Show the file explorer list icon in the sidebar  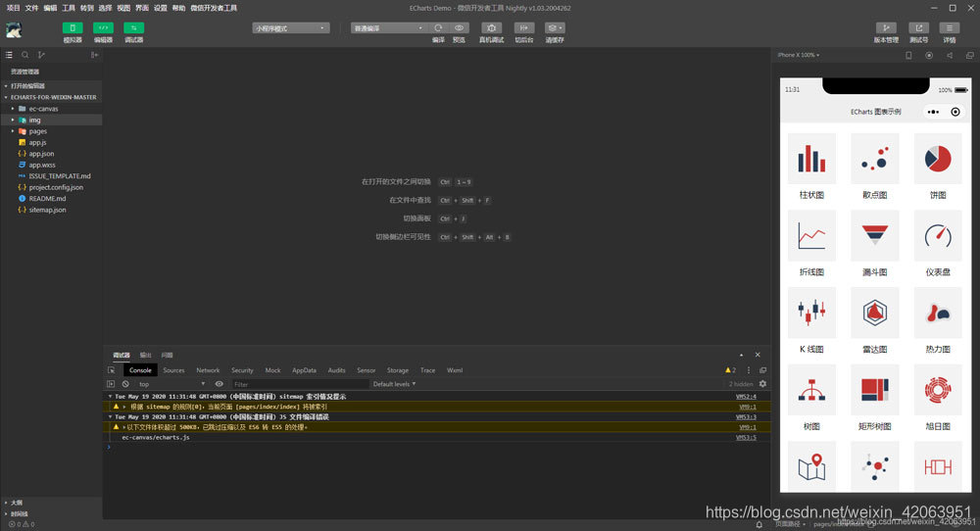point(9,55)
